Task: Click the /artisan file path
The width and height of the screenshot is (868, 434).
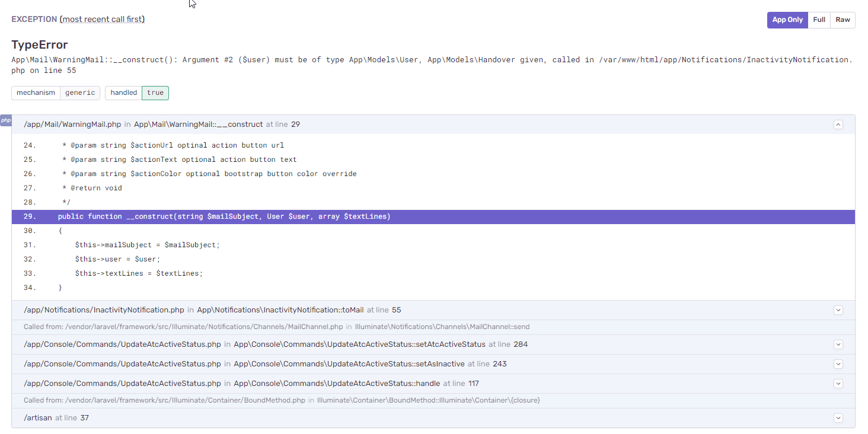Action: (x=38, y=418)
